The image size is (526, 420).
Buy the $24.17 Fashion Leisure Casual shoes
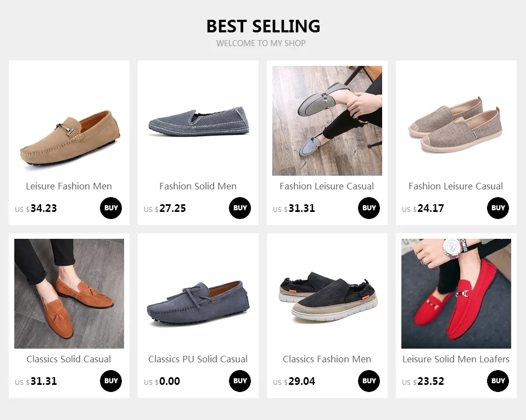(498, 208)
